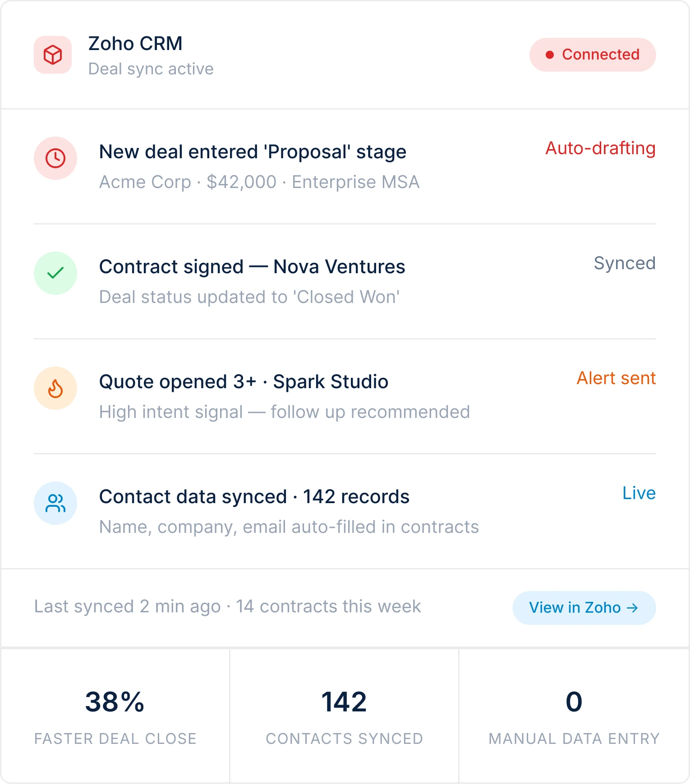This screenshot has height=784, width=690.
Task: Toggle the Synced indicator for Nova Ventures
Action: [x=624, y=263]
